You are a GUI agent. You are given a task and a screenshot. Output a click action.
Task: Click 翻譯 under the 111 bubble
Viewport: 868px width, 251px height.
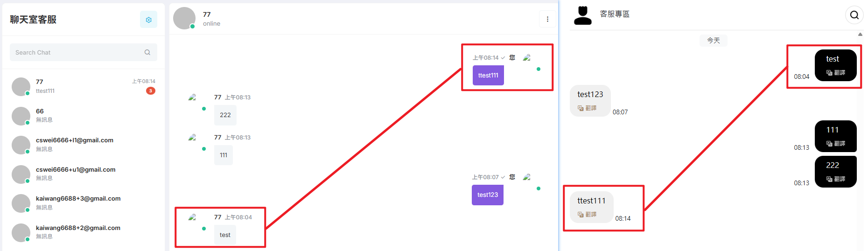pyautogui.click(x=840, y=144)
